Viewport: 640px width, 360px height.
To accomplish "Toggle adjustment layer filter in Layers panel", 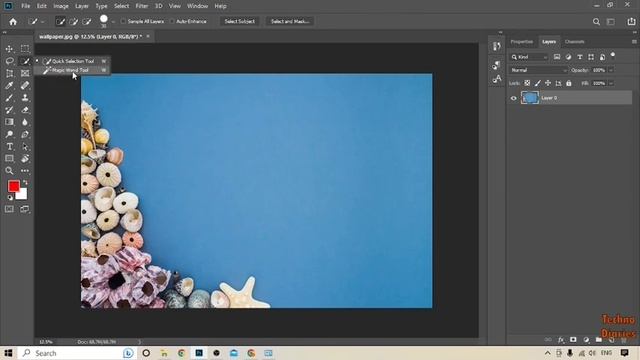I will [568, 57].
